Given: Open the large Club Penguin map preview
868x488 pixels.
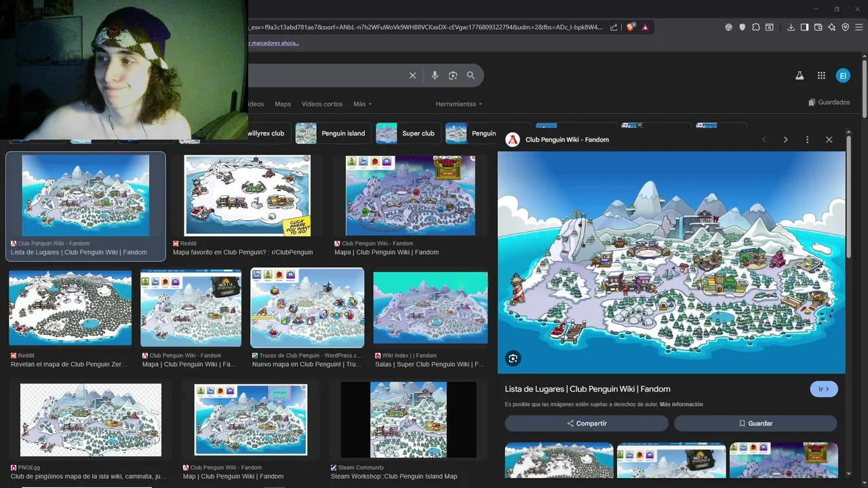Looking at the screenshot, I should pos(671,262).
